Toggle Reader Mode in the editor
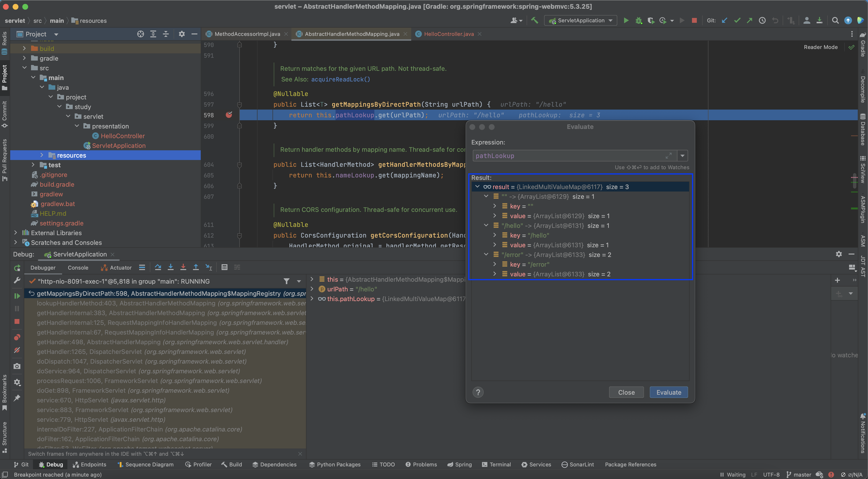 click(x=820, y=47)
